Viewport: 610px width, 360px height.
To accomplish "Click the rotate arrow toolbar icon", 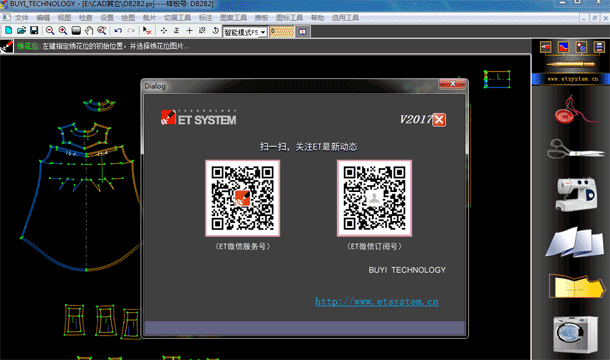I will (x=215, y=30).
